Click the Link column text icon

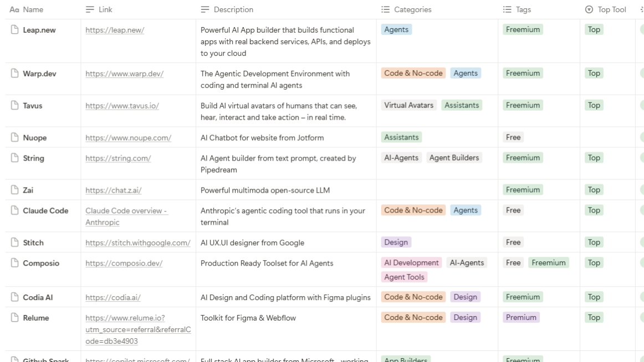(x=90, y=9)
